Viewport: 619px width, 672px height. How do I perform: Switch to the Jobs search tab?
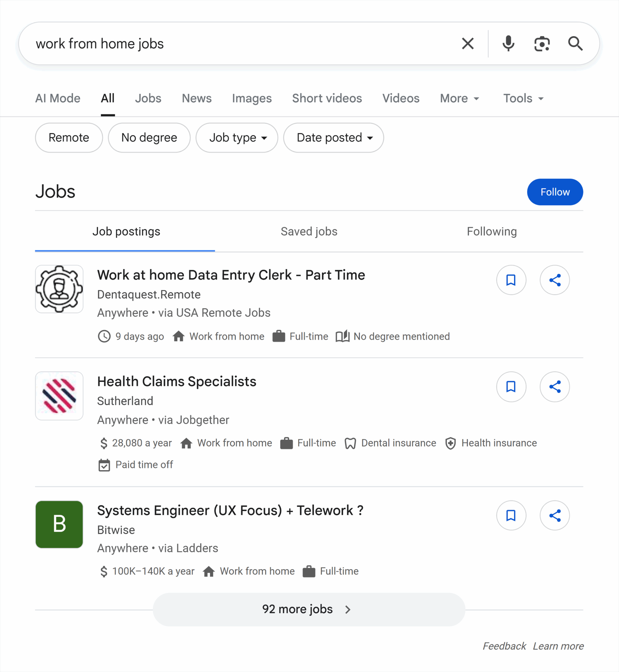pyautogui.click(x=148, y=98)
